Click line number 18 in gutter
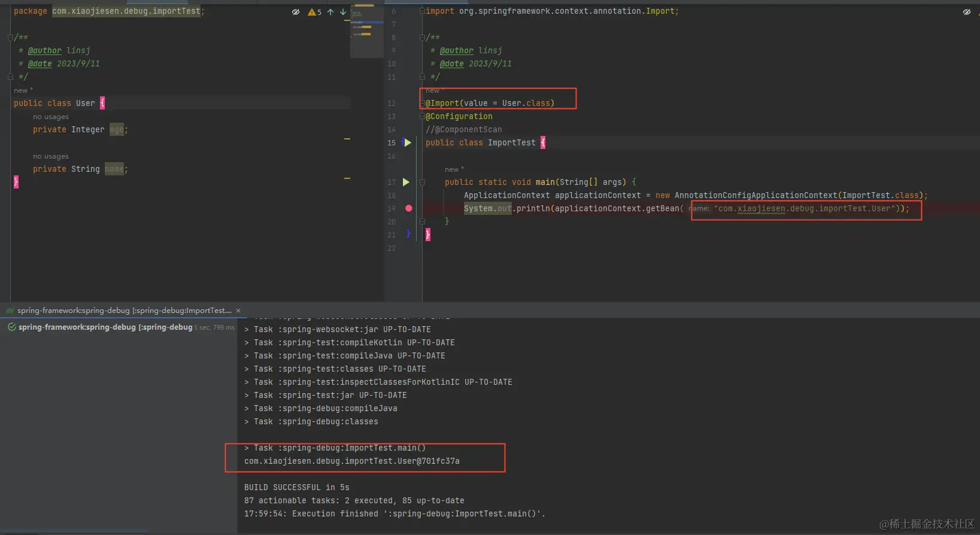980x535 pixels. pyautogui.click(x=392, y=195)
